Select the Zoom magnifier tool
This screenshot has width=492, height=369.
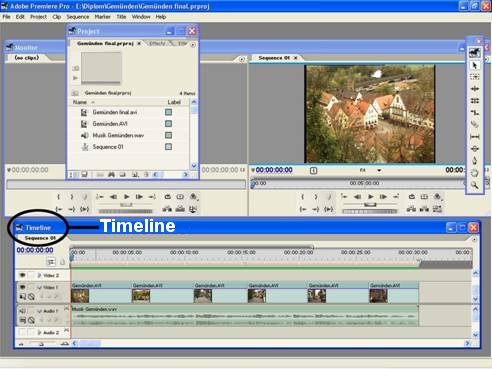(474, 185)
